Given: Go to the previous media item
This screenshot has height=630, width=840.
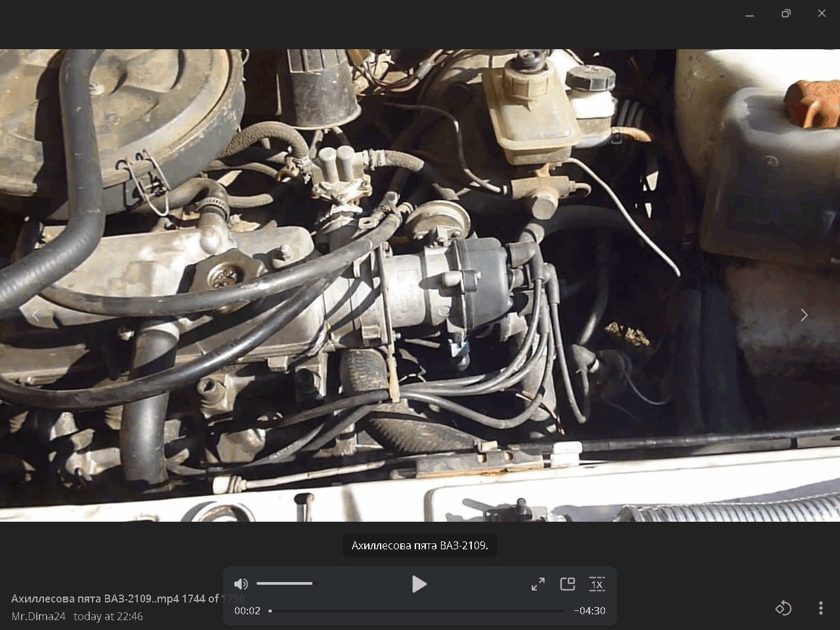Looking at the screenshot, I should pyautogui.click(x=36, y=315).
